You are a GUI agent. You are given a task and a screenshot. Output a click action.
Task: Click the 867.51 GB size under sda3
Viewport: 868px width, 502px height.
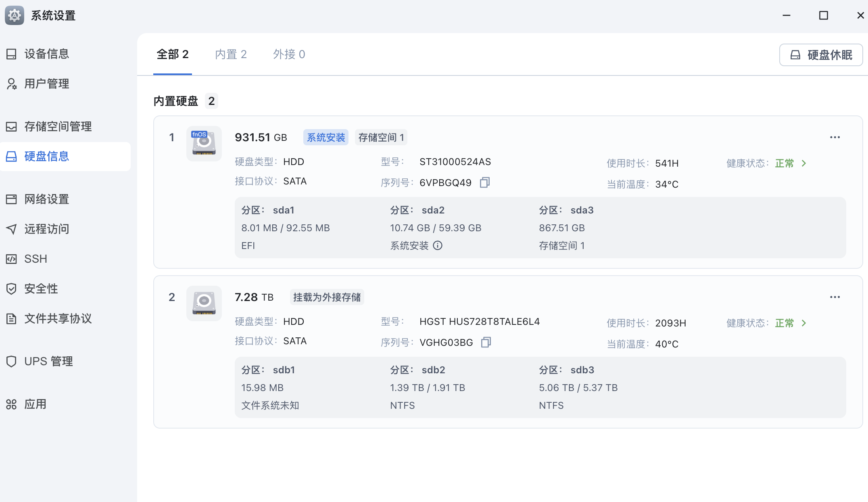[x=562, y=228]
